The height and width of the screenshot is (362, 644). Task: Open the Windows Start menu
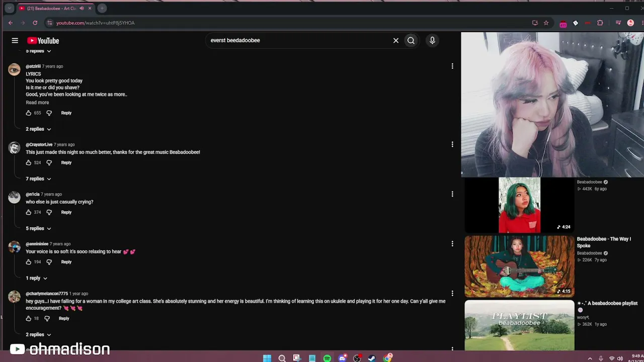[x=267, y=358]
